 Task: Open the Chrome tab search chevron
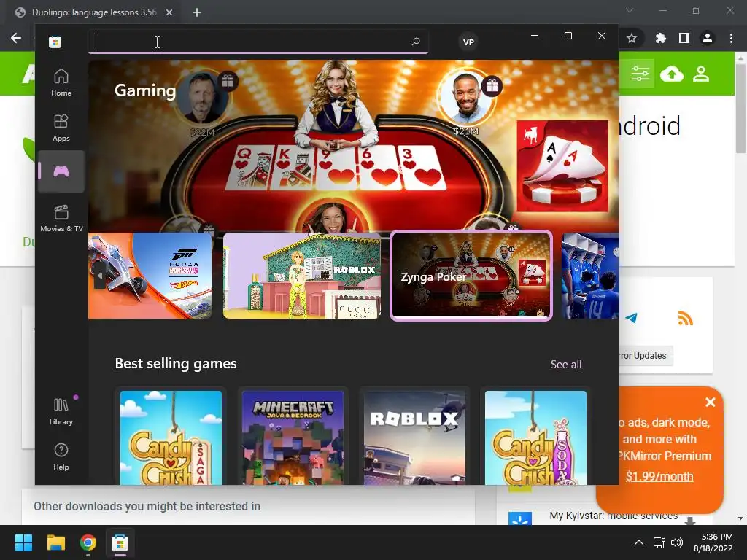click(630, 10)
